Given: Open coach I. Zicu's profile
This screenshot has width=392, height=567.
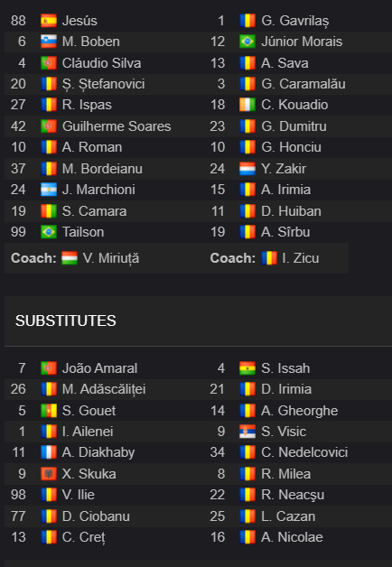Looking at the screenshot, I should click(301, 258).
